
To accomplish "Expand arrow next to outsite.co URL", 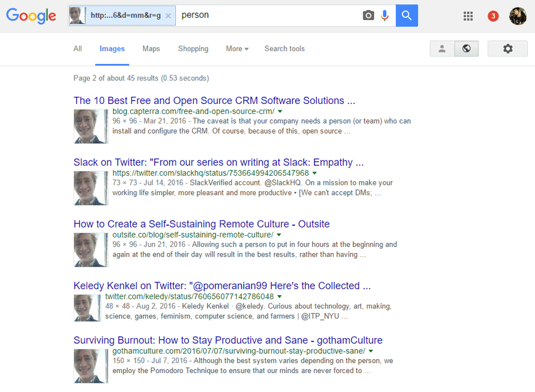I will 279,235.
